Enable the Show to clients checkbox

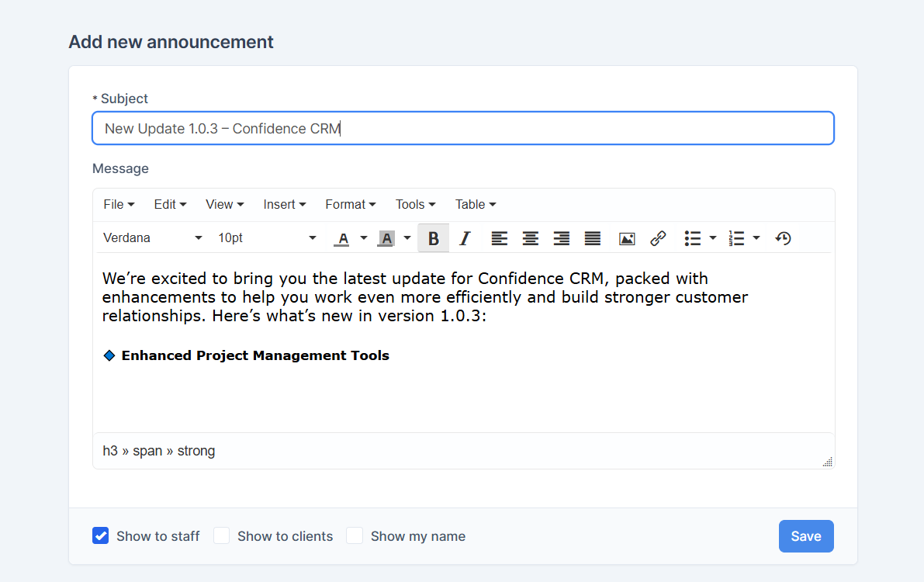(222, 535)
